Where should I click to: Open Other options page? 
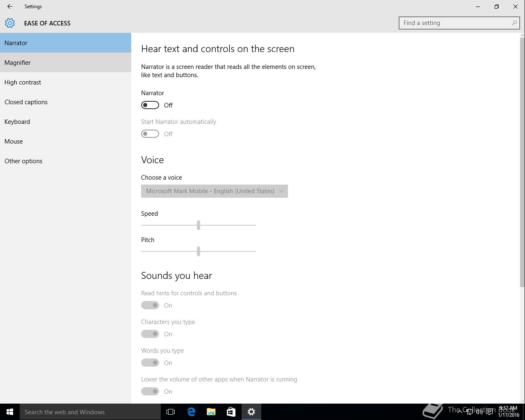click(66, 161)
